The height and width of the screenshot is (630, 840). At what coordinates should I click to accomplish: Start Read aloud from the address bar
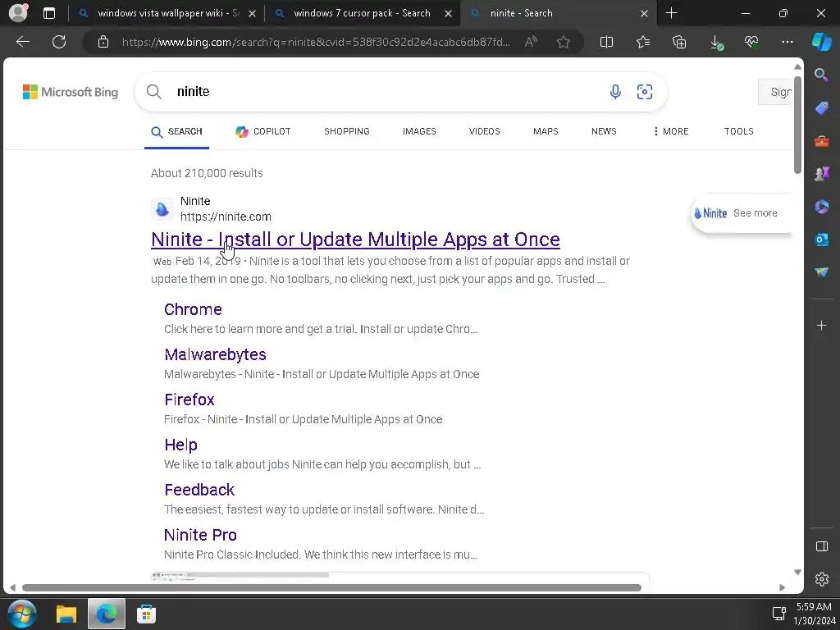(531, 42)
